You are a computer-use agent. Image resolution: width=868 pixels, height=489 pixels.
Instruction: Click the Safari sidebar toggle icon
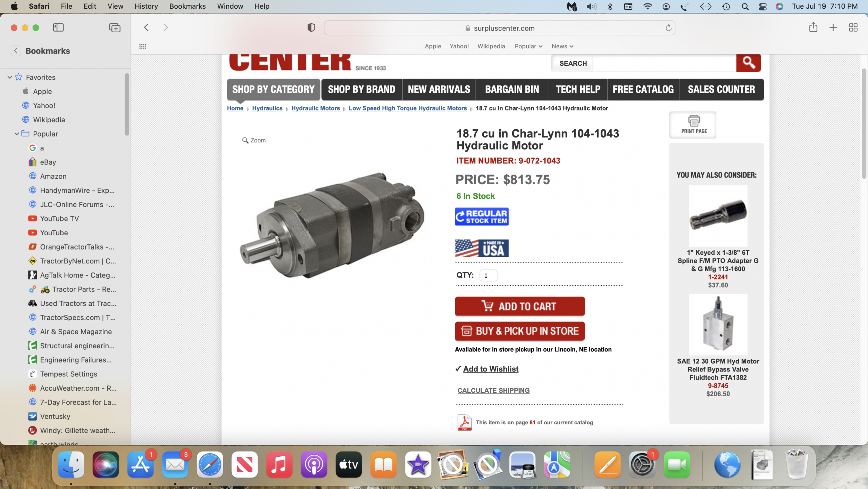tap(58, 27)
